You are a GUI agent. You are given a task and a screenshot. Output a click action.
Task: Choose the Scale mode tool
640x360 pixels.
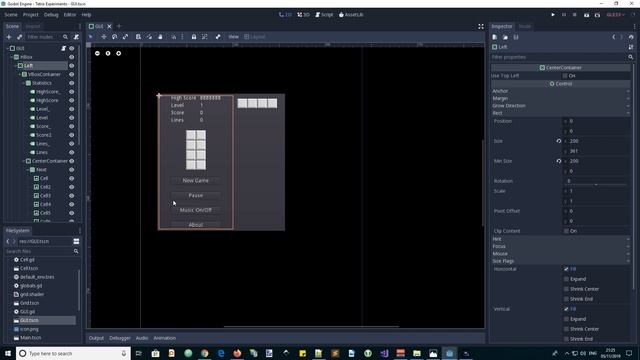click(125, 37)
